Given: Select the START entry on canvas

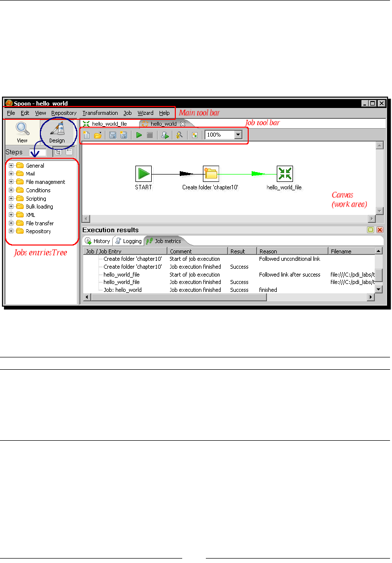Looking at the screenshot, I should pos(143,174).
